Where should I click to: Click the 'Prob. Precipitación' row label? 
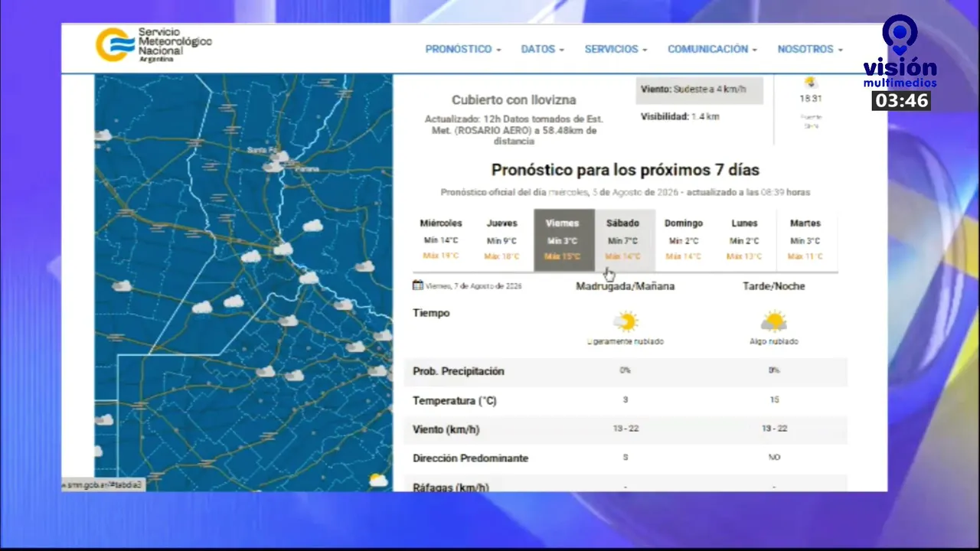tap(459, 371)
